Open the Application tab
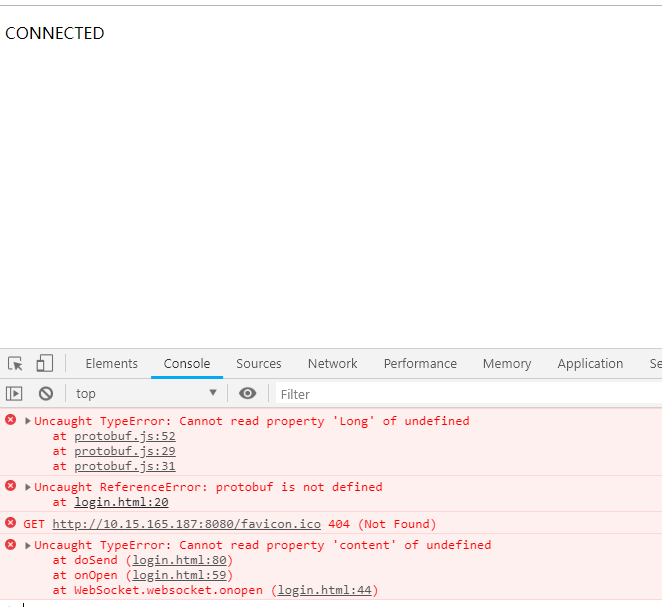 click(x=590, y=364)
